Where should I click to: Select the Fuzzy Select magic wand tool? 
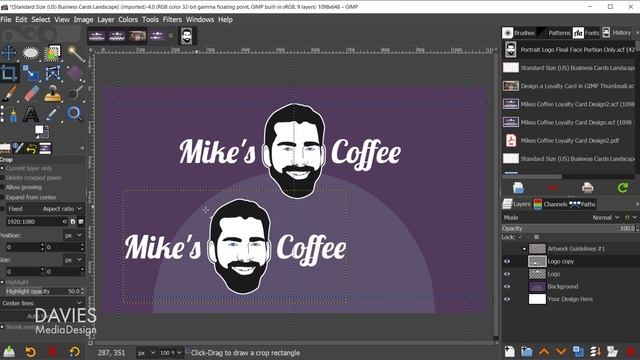click(x=75, y=53)
